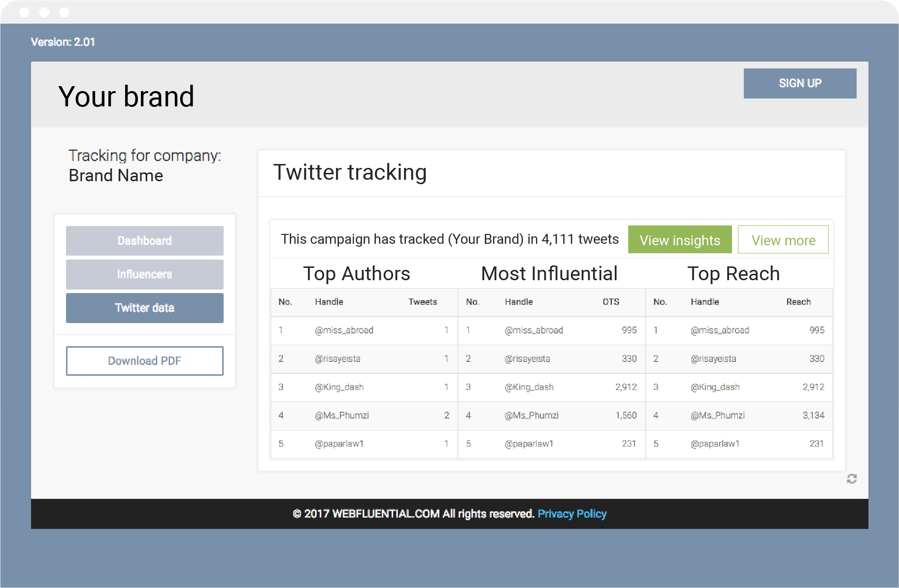Screen dimensions: 899x588
Task: Open the Influencers section
Action: [145, 274]
